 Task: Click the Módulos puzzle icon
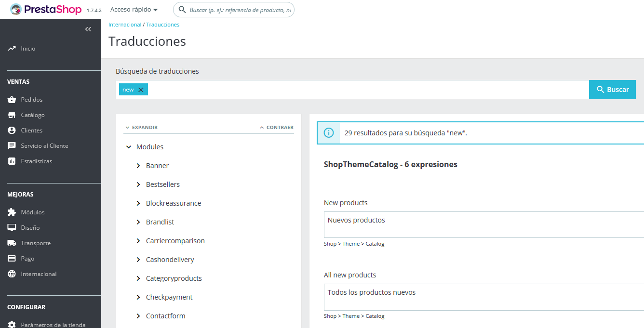tap(12, 212)
